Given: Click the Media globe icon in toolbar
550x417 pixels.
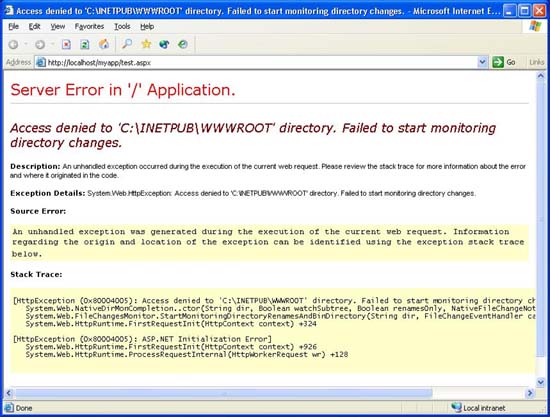Looking at the screenshot, I should [x=164, y=44].
